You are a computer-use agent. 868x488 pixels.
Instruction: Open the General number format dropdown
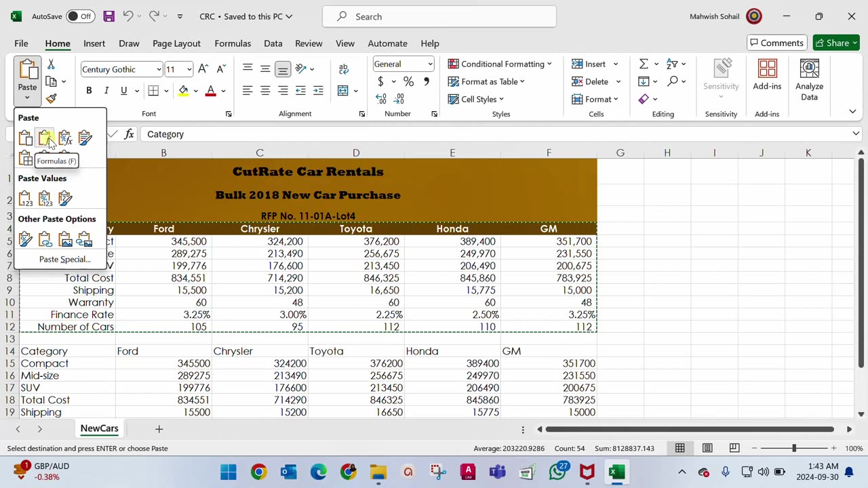(x=430, y=64)
